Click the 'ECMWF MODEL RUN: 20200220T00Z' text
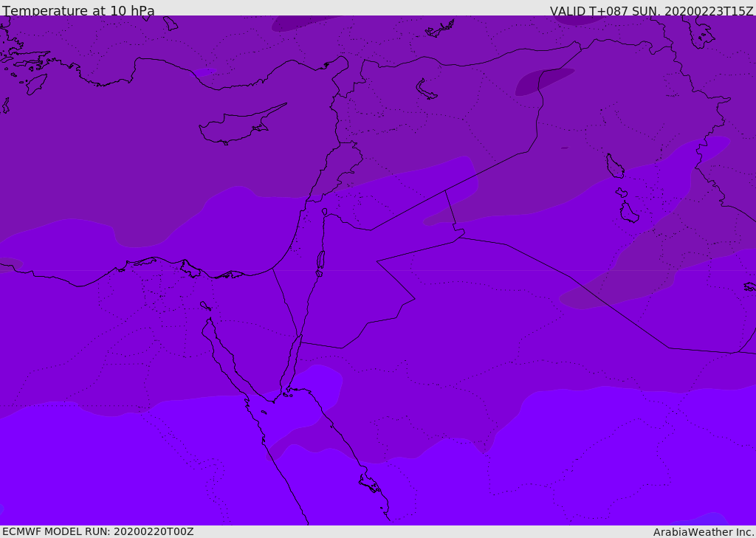The height and width of the screenshot is (538, 756). 98,531
